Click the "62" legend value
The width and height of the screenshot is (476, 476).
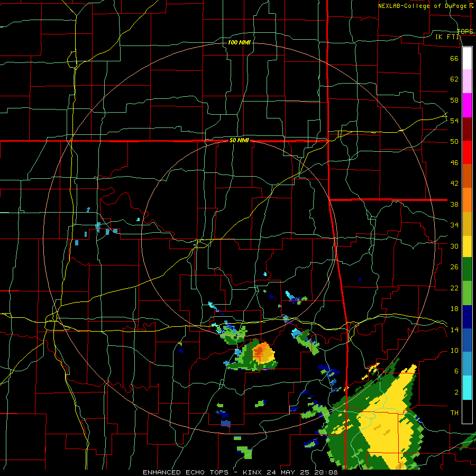454,79
